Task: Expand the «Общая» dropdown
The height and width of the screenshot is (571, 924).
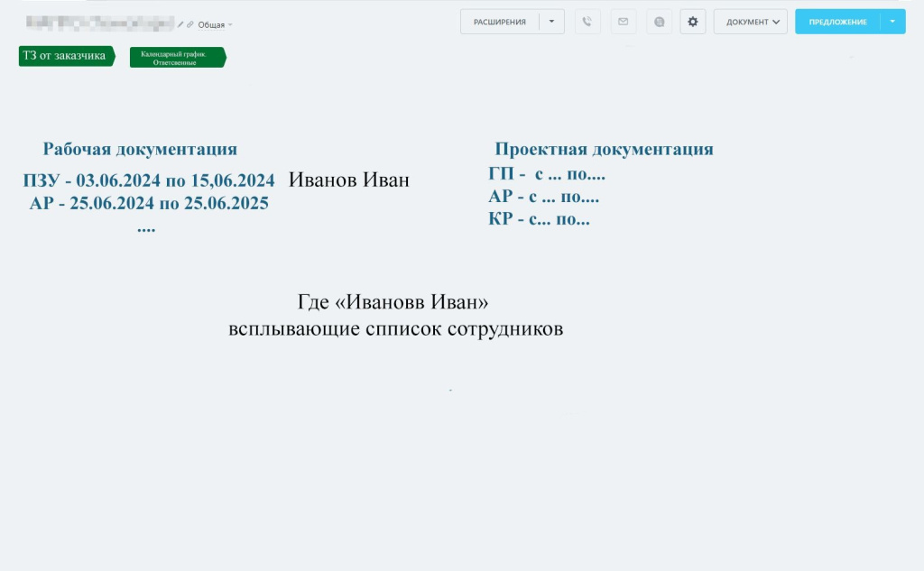Action: click(x=215, y=24)
